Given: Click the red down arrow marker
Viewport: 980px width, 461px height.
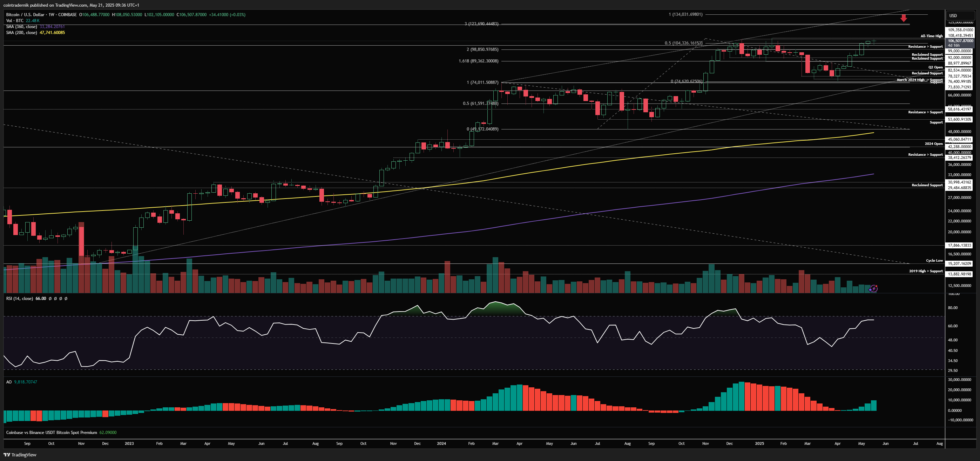Looking at the screenshot, I should 904,18.
